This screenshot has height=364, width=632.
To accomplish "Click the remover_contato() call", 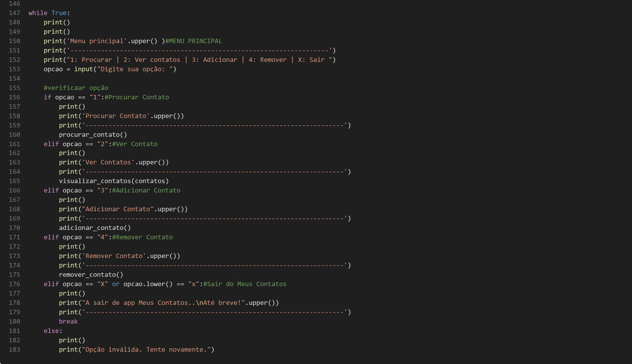I will tap(91, 275).
